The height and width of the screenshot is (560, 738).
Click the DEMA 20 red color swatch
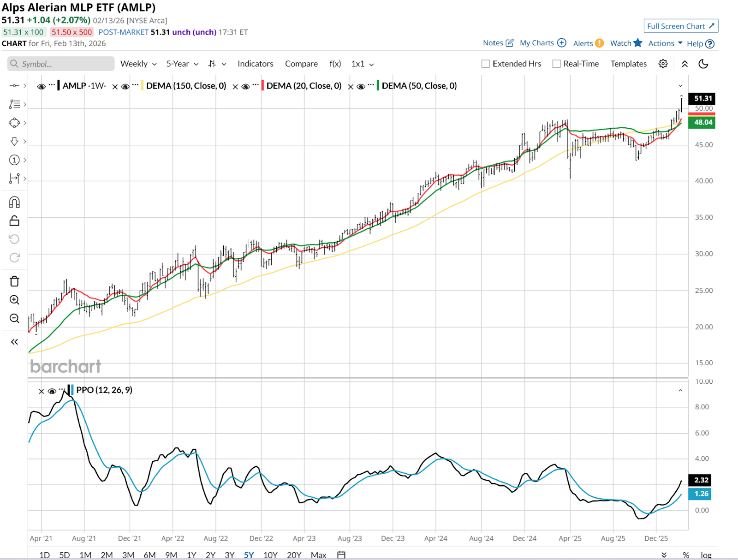[262, 86]
